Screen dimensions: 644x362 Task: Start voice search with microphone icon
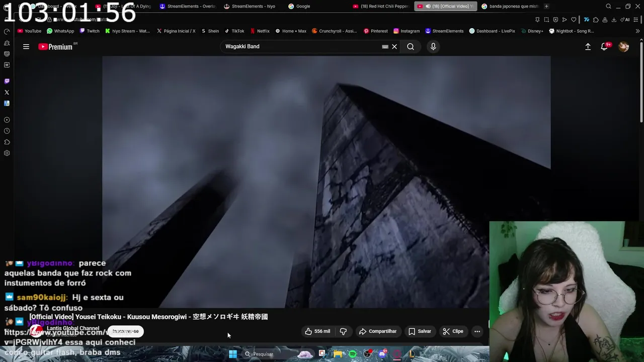pyautogui.click(x=433, y=47)
